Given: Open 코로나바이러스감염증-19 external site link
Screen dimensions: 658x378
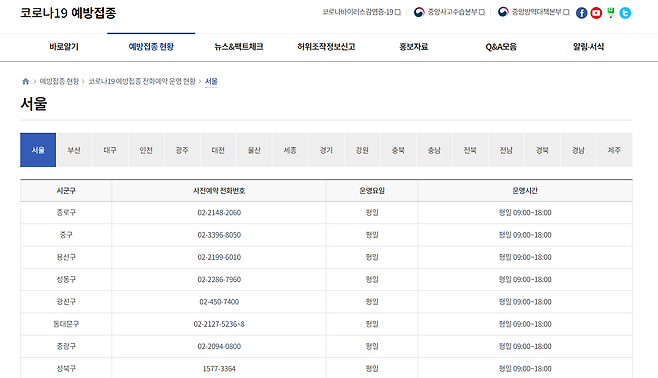Looking at the screenshot, I should click(x=361, y=12).
